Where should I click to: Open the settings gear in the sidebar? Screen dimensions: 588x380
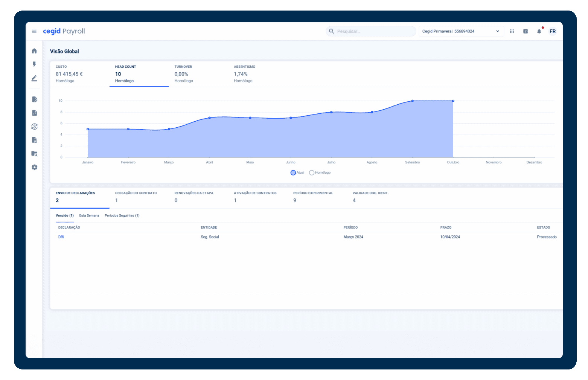pyautogui.click(x=34, y=167)
